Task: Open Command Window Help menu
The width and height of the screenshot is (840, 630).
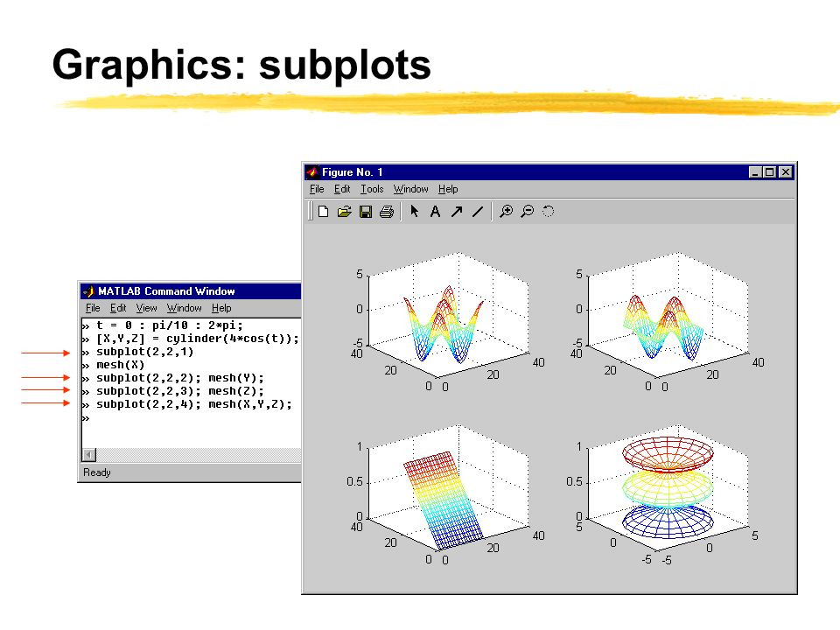Action: click(x=221, y=308)
